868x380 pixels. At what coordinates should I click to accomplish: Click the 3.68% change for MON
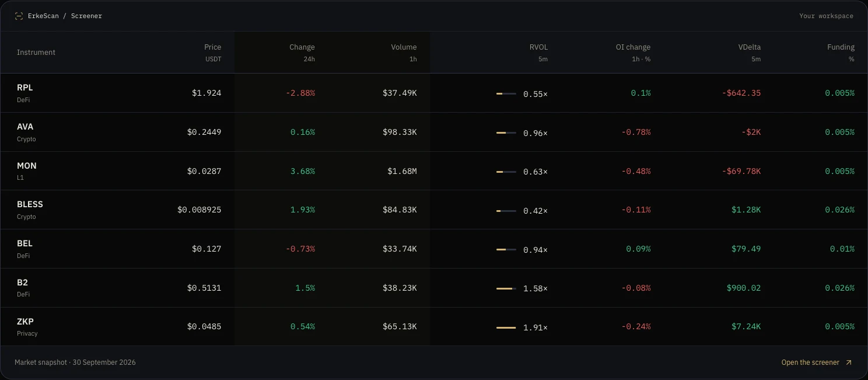303,171
